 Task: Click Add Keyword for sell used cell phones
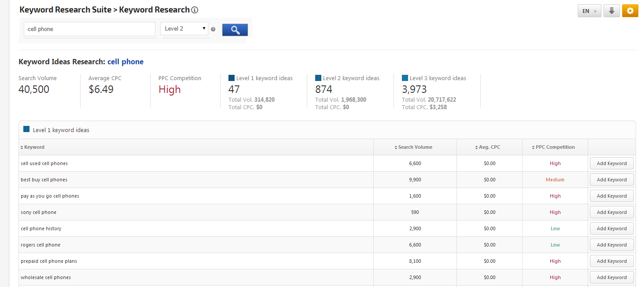[611, 163]
